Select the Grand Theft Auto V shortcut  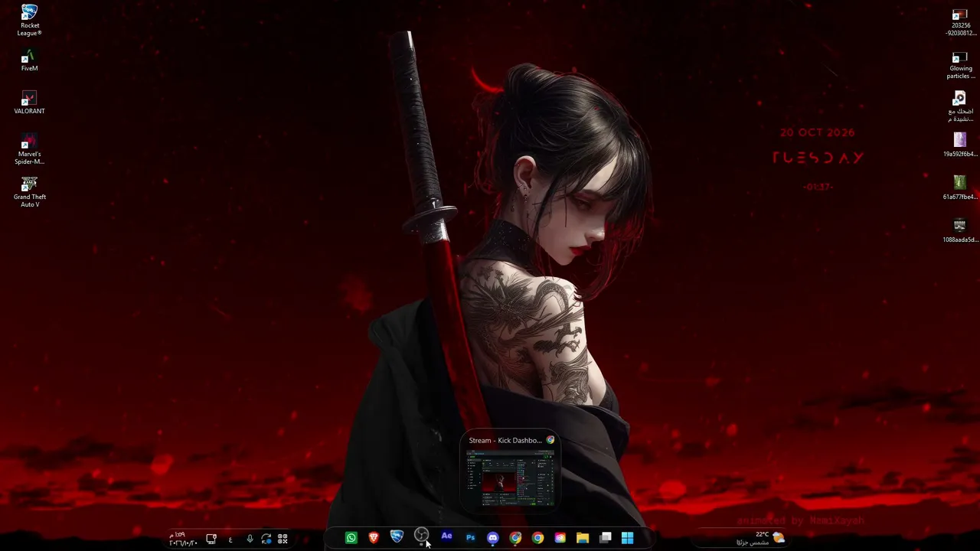coord(29,192)
